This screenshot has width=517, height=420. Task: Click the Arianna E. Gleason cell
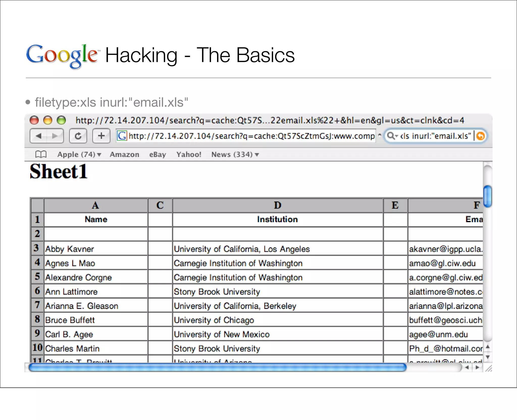(96, 306)
